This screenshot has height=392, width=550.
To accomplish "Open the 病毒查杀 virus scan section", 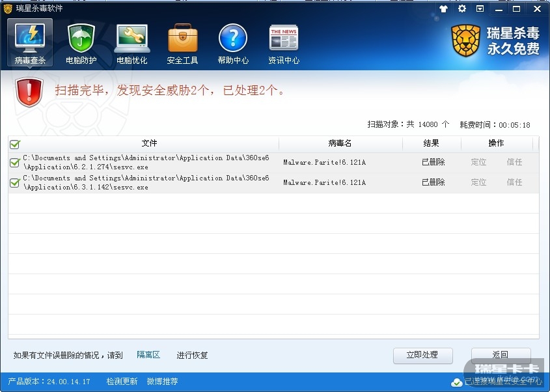I will (30, 43).
